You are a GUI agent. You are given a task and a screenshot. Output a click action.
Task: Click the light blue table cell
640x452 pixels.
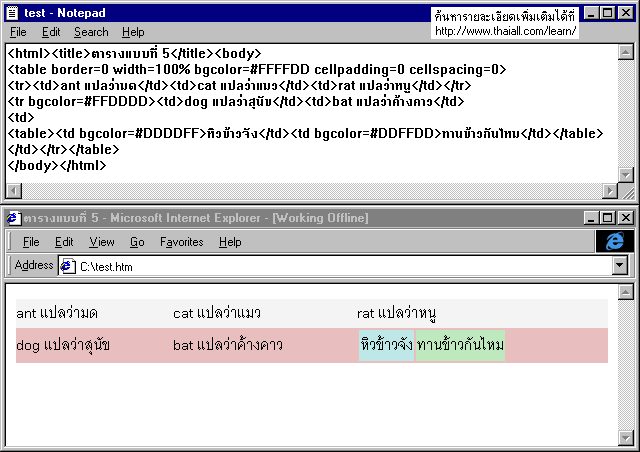pyautogui.click(x=386, y=345)
